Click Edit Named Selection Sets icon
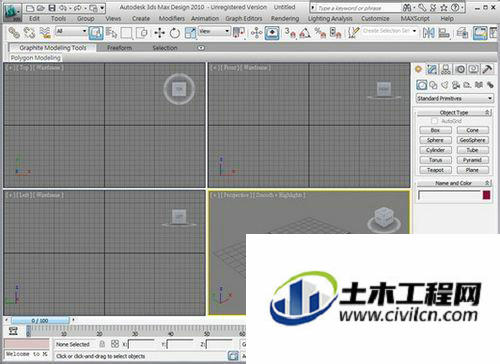This screenshot has width=500, height=364. pos(353,33)
